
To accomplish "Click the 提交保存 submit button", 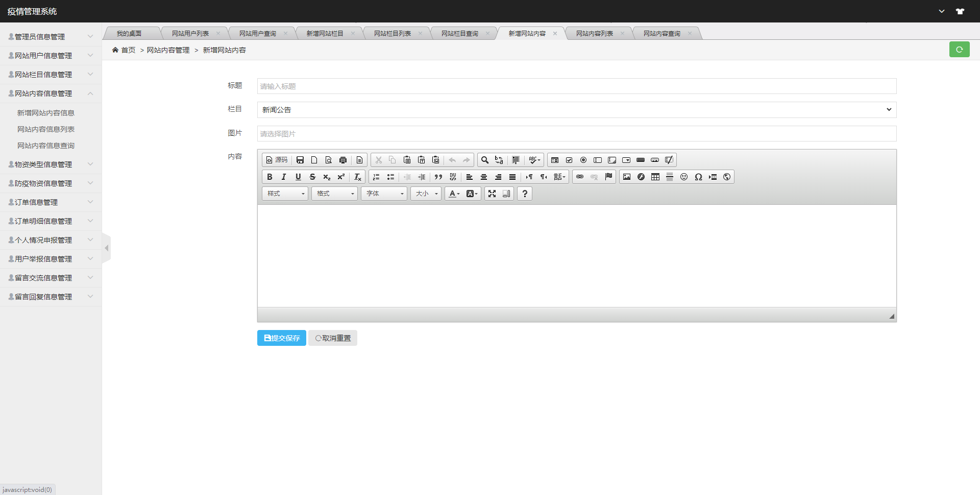I will tap(282, 338).
